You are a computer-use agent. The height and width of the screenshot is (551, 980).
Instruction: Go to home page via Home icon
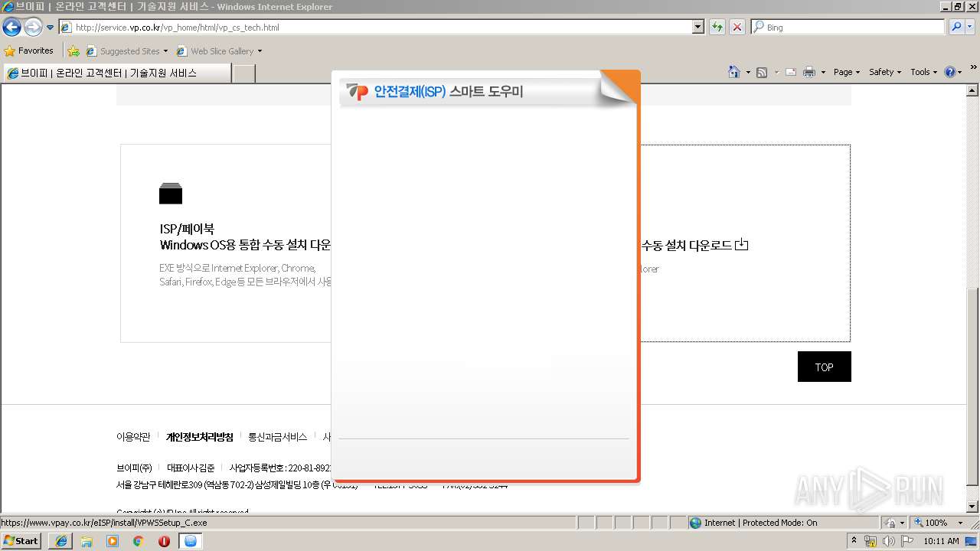point(733,72)
